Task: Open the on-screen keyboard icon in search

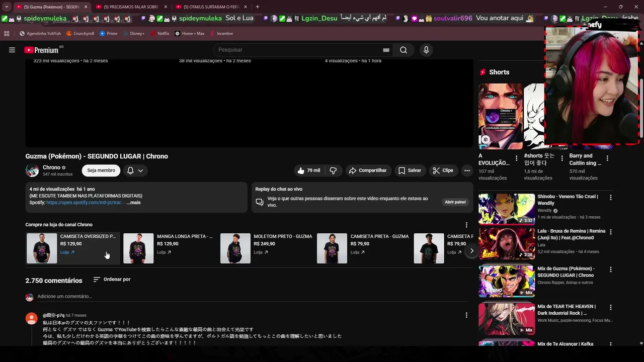Action: (386, 50)
